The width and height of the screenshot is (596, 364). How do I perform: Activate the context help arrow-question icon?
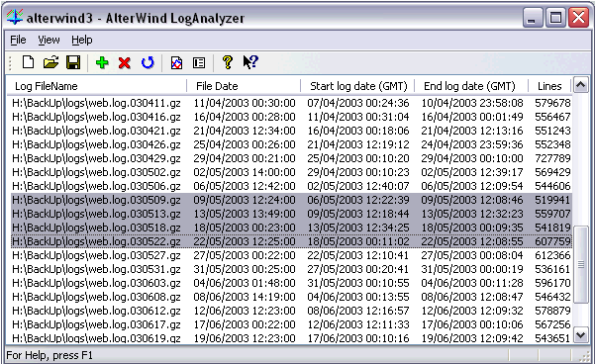[250, 62]
